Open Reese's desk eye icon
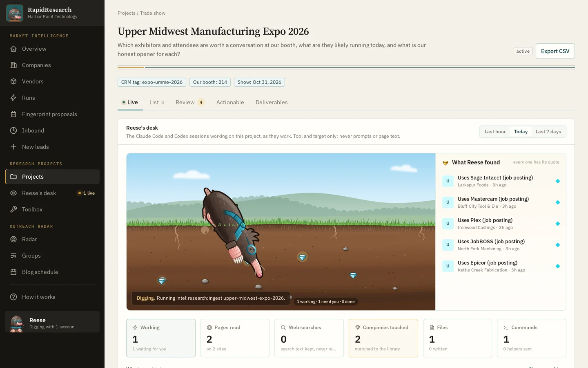Image resolution: width=588 pixels, height=368 pixels. [x=13, y=193]
